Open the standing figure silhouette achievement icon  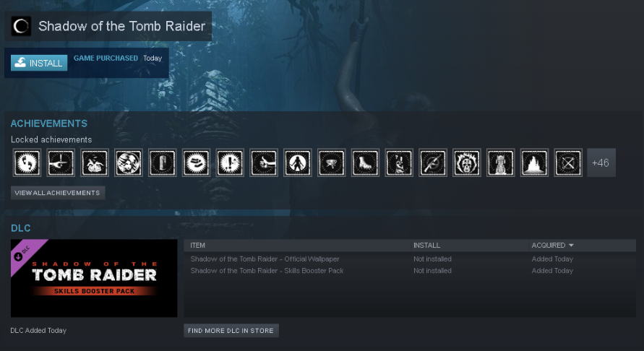(297, 162)
